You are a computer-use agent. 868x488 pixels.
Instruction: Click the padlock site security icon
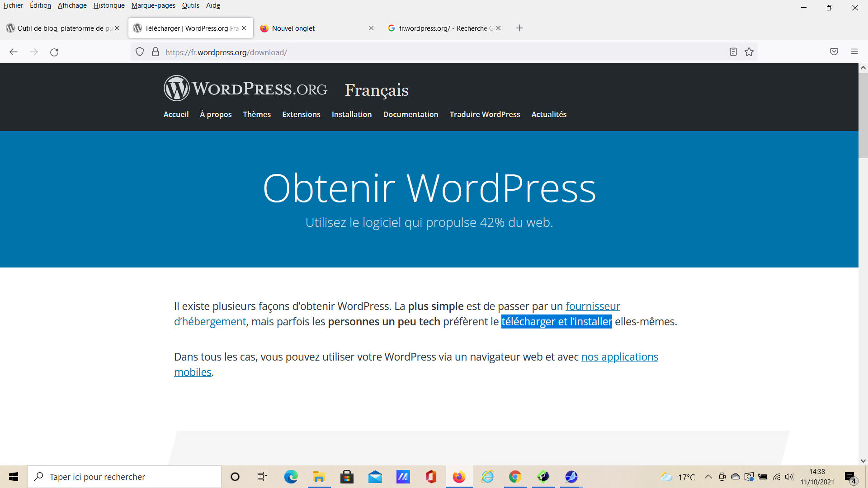tap(156, 52)
